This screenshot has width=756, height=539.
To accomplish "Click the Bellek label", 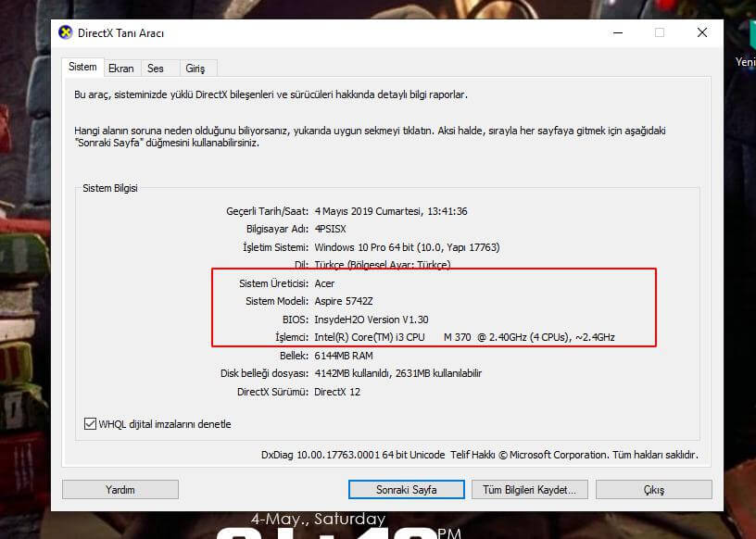I will point(294,356).
